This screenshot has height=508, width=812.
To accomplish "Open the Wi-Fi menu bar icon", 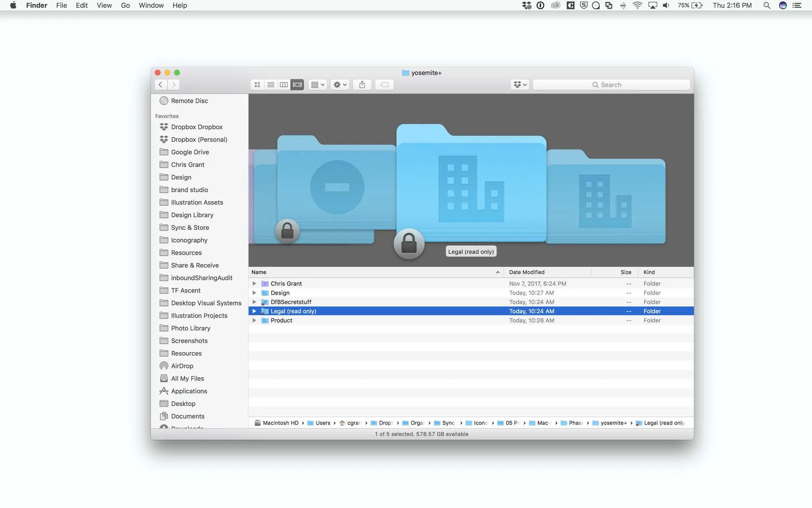I will [637, 6].
